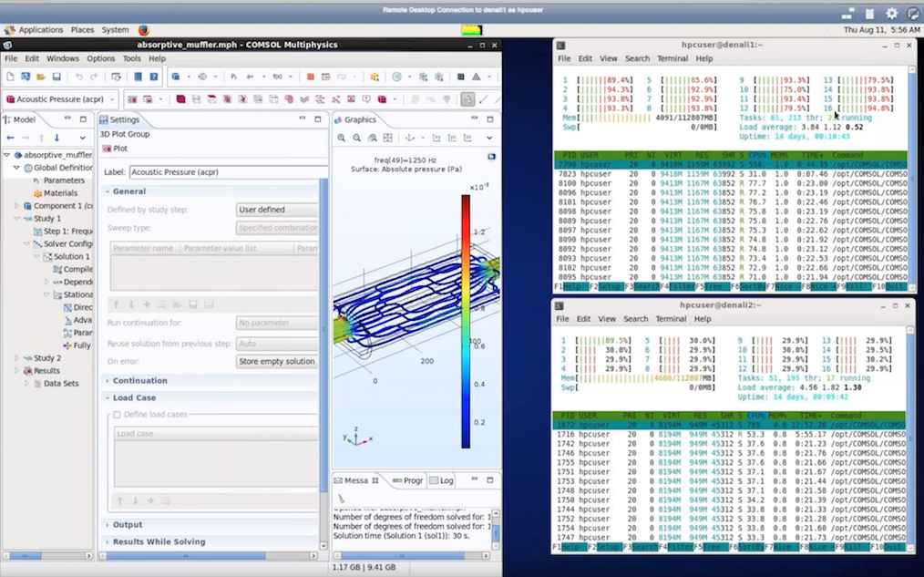
Task: Select Materials in the model tree
Action: 60,193
